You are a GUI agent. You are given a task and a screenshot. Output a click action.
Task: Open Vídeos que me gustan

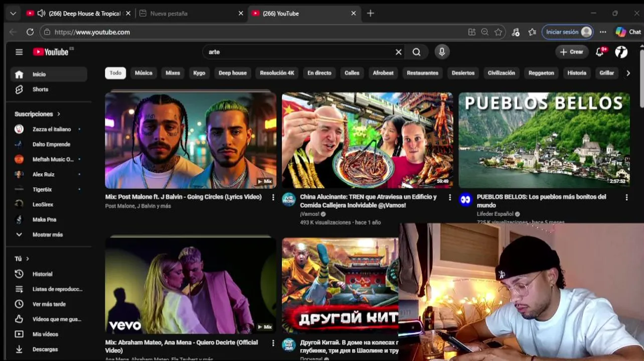49,319
